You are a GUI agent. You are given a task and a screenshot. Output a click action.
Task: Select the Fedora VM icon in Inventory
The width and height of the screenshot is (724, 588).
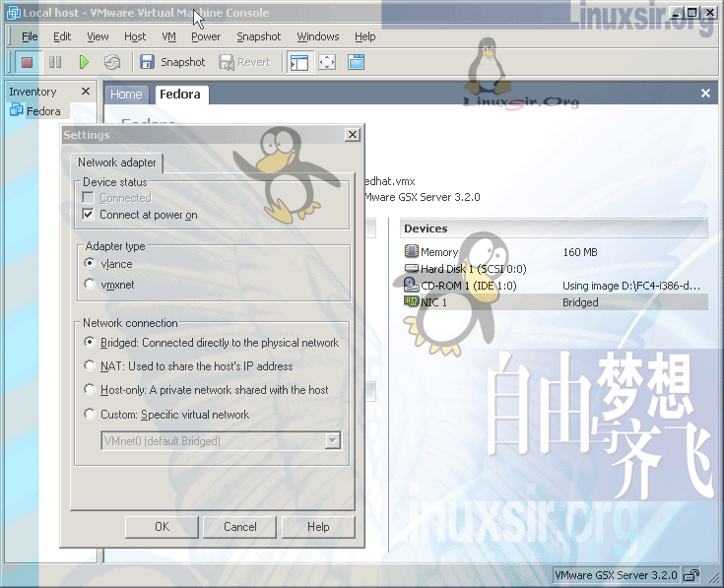tap(16, 110)
